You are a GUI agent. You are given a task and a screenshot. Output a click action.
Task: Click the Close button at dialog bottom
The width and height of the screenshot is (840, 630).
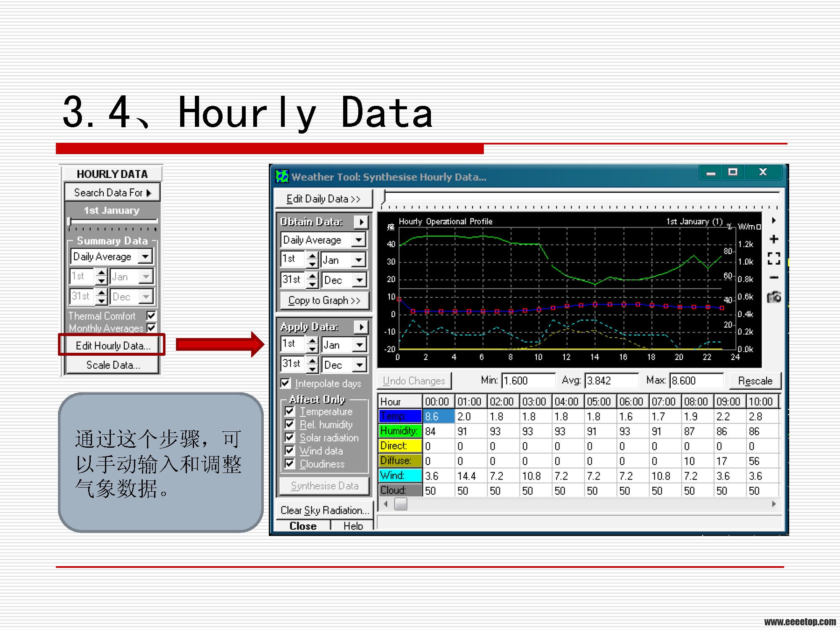click(303, 526)
